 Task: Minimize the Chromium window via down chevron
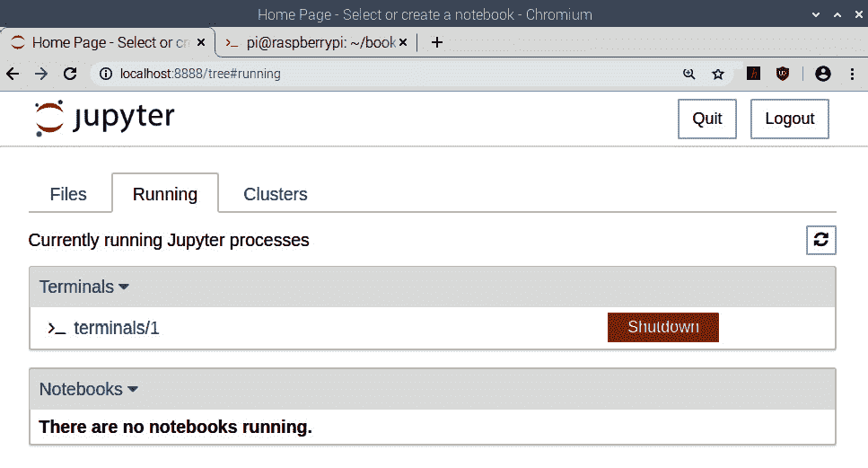(x=816, y=15)
